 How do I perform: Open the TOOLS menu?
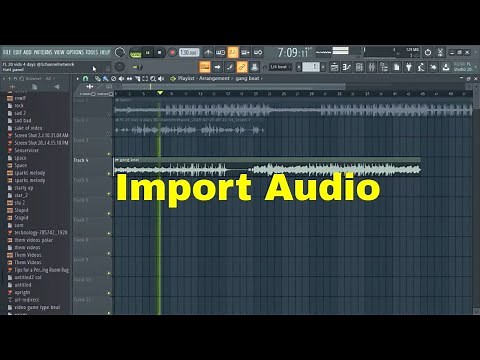(92, 52)
